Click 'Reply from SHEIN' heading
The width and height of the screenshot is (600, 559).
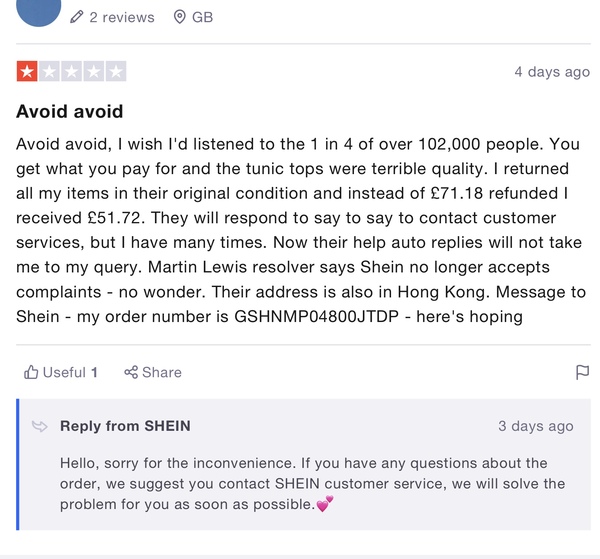[125, 426]
